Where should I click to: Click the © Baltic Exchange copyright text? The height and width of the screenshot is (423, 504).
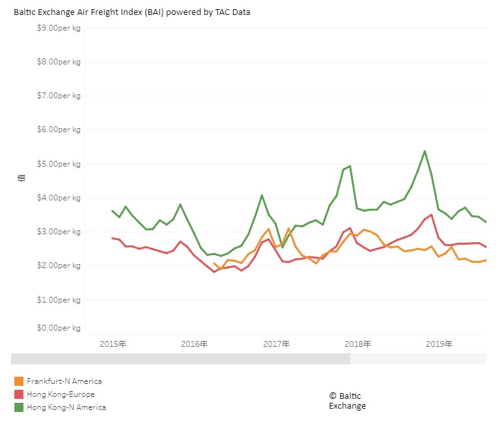[347, 401]
